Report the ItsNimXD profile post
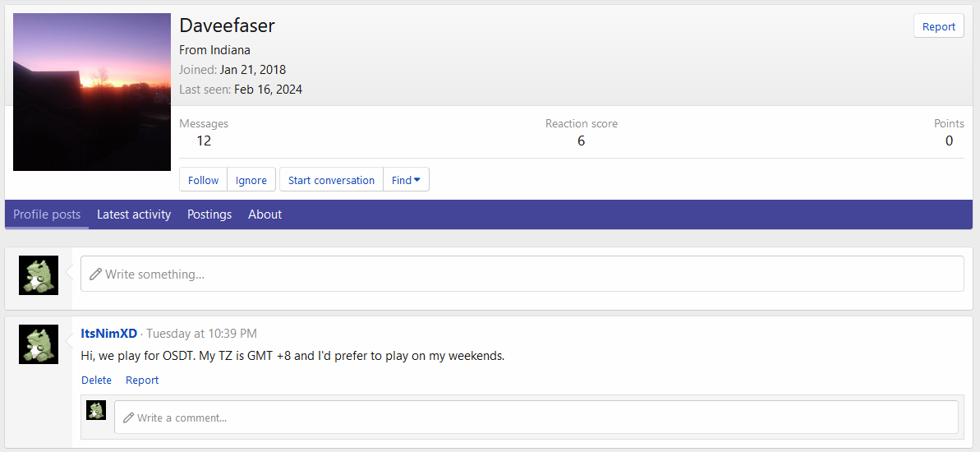Viewport: 980px width, 452px height. (x=142, y=381)
